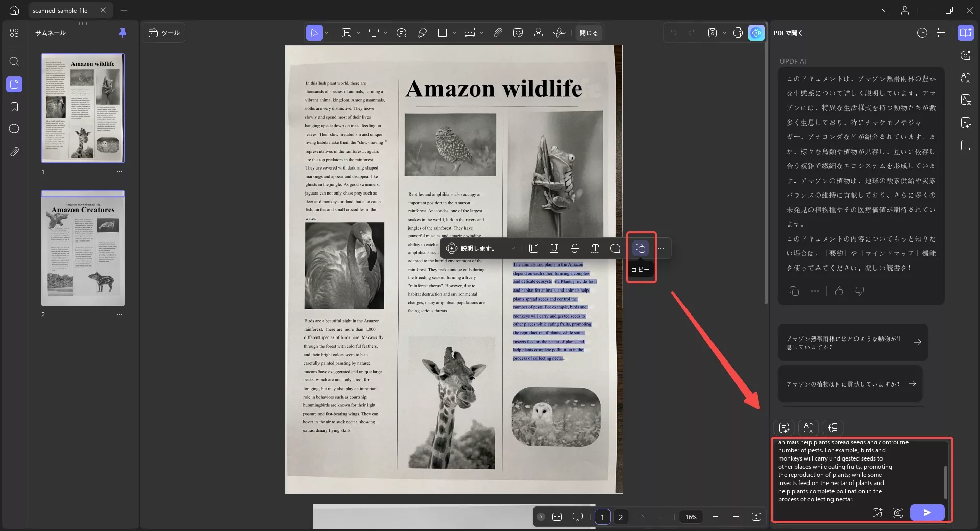Select the pencil drawing tool
980x531 pixels.
[422, 33]
